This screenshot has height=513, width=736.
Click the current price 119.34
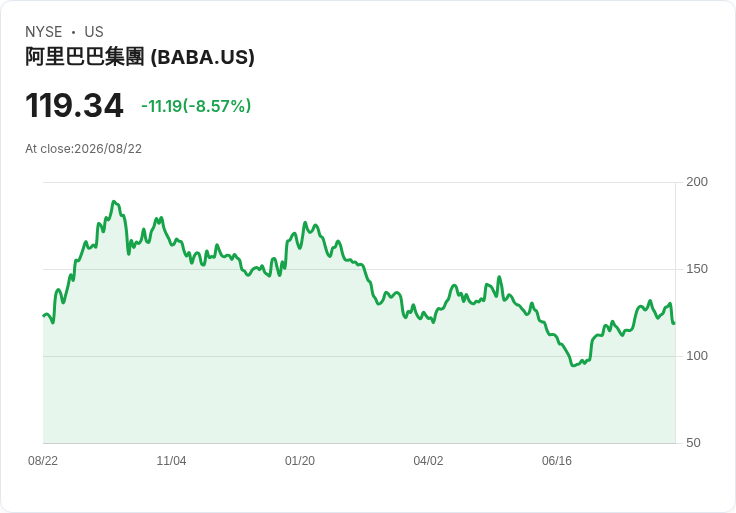click(x=74, y=105)
